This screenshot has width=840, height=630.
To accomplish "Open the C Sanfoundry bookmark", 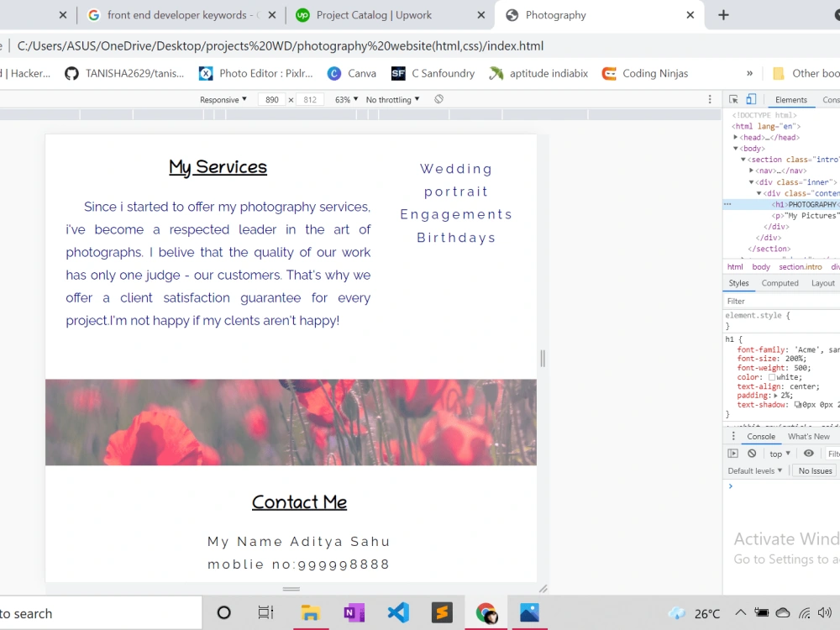I will (433, 73).
